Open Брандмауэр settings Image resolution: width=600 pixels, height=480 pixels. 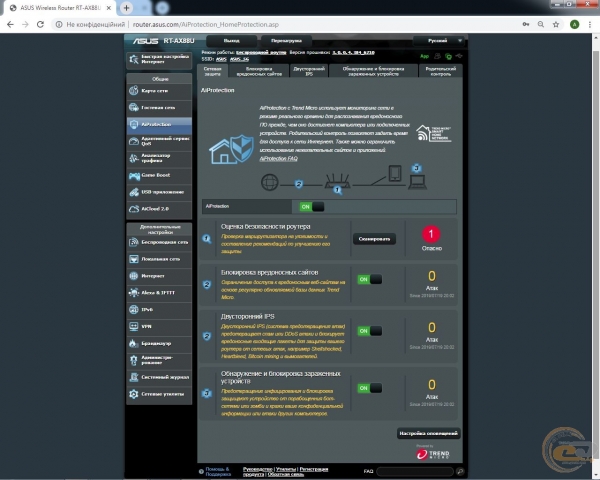tap(159, 343)
